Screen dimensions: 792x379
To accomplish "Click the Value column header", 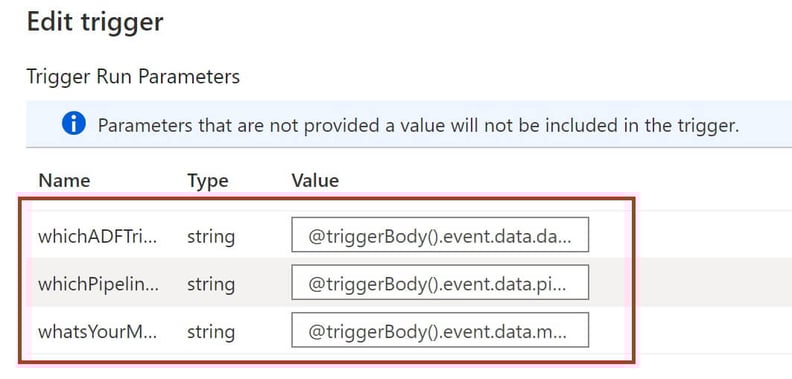I will click(x=315, y=180).
